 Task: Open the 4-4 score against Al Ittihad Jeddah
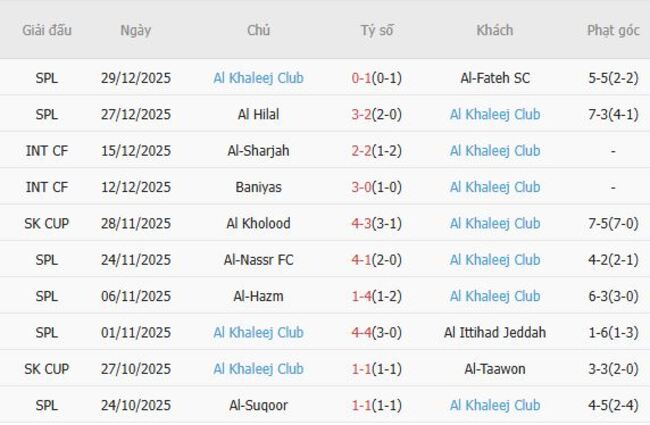361,332
